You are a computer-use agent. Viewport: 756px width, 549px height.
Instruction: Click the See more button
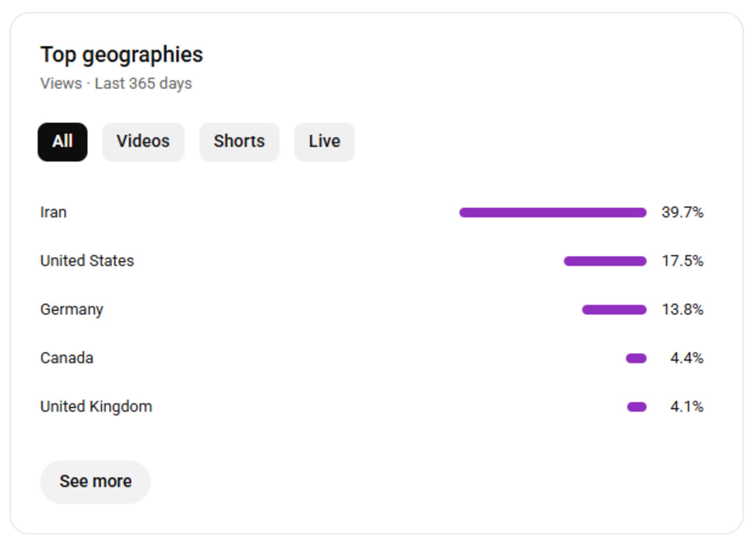coord(95,481)
